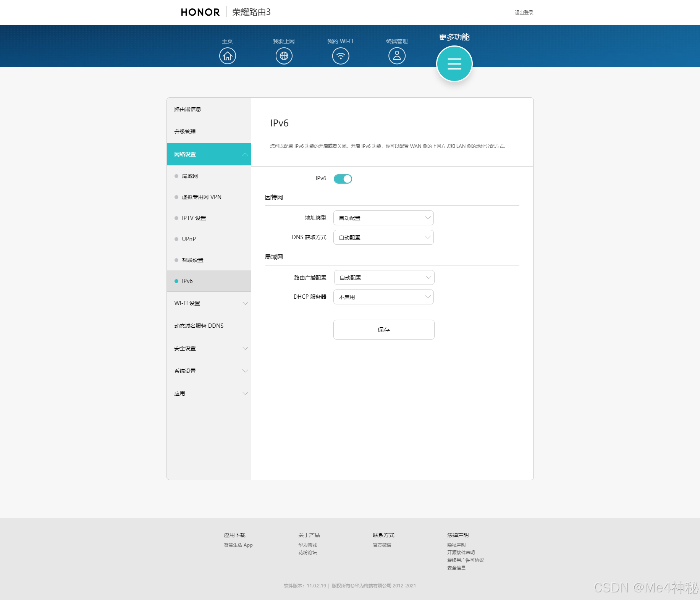Click the software version text 11.0.2.19

[x=306, y=586]
